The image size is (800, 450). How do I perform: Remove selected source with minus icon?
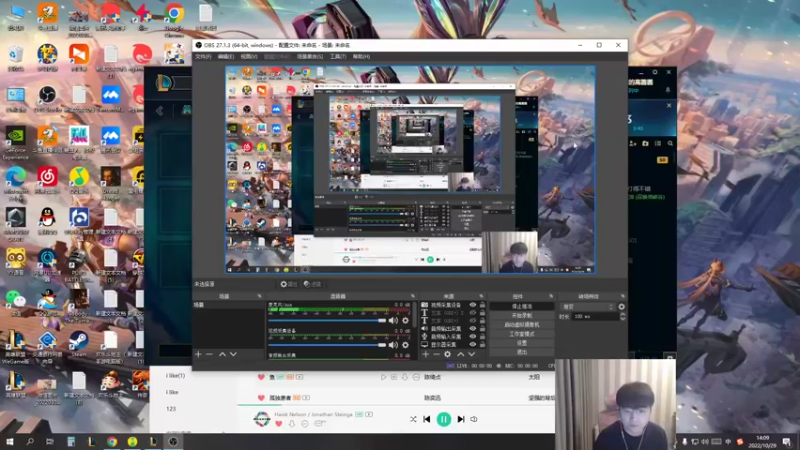[436, 354]
